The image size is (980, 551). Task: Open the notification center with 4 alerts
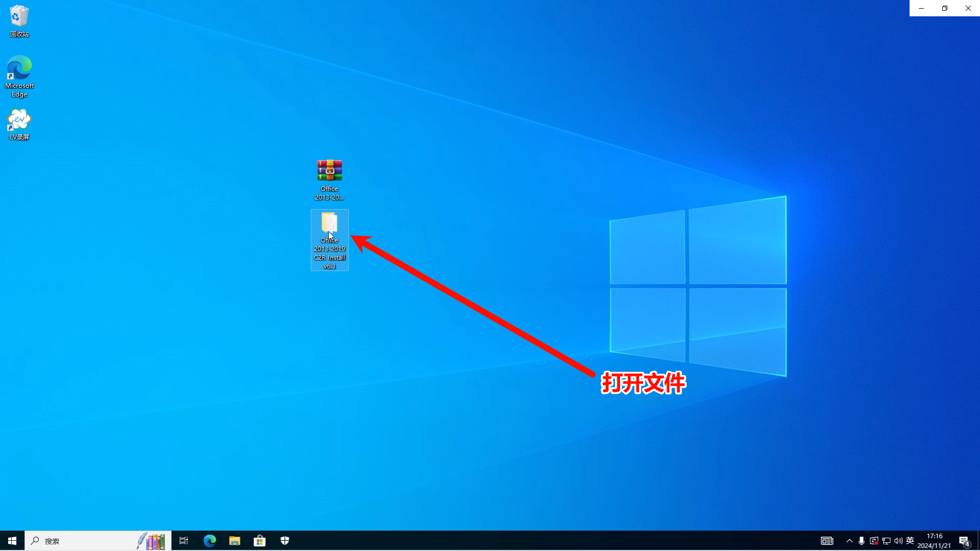[965, 541]
